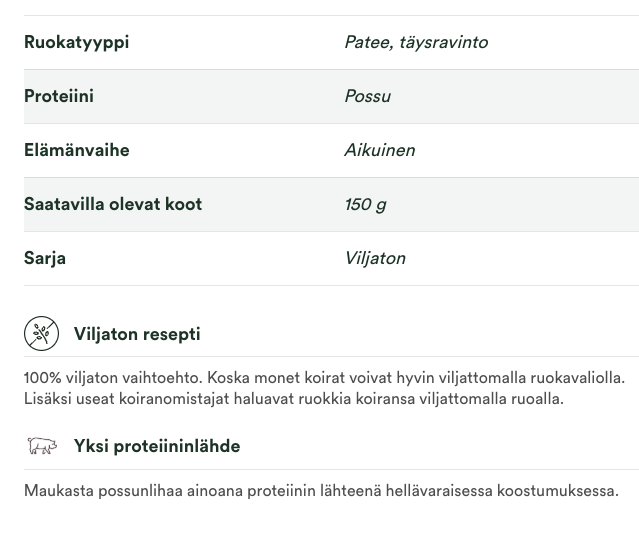
Task: Select the Possu protein value
Action: (x=367, y=97)
